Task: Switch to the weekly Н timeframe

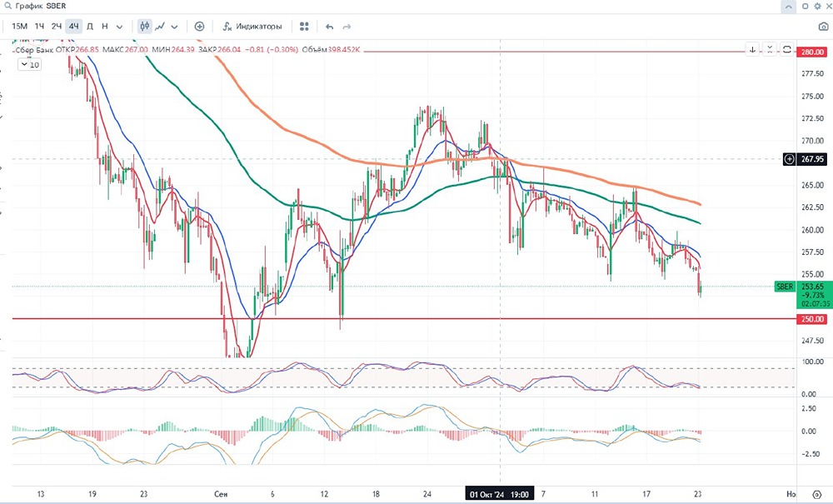Action: pyautogui.click(x=105, y=26)
